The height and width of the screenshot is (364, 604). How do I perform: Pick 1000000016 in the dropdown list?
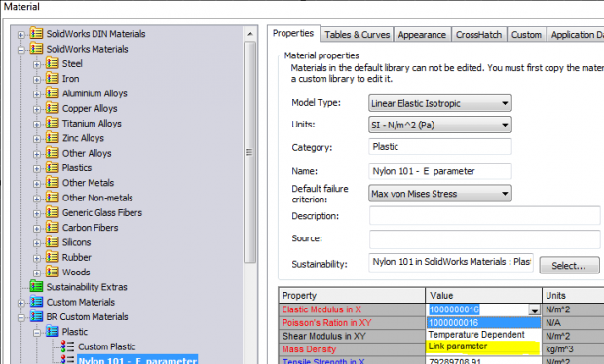click(484, 322)
